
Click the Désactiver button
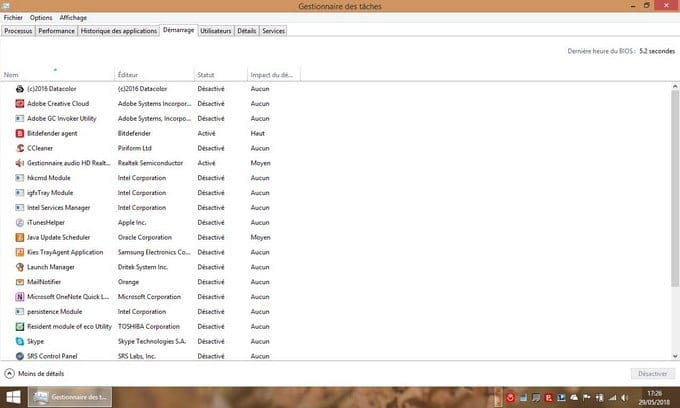click(x=652, y=373)
